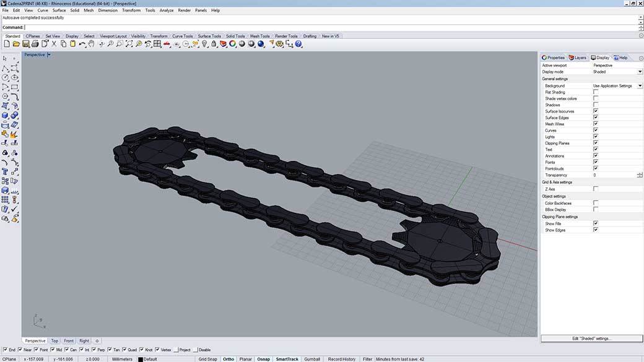The height and width of the screenshot is (362, 644).
Task: Toggle the Clipping Planes checkbox
Action: (x=596, y=143)
